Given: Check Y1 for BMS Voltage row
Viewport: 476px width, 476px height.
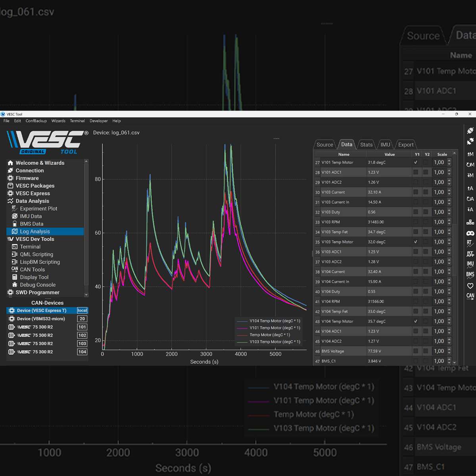Looking at the screenshot, I should point(416,351).
